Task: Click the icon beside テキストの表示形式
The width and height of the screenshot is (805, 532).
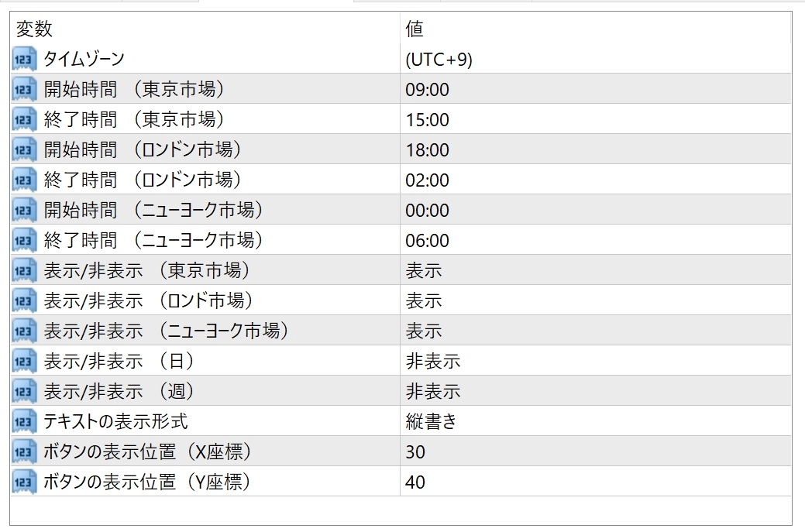Action: click(24, 422)
